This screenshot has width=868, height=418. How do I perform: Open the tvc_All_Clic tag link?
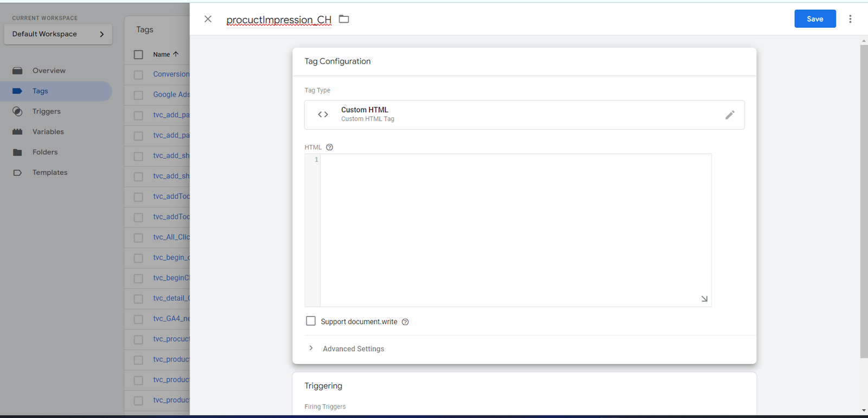171,237
